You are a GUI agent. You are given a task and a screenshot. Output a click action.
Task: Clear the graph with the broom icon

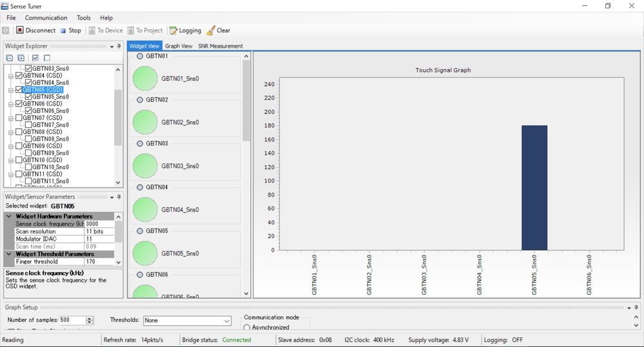218,30
